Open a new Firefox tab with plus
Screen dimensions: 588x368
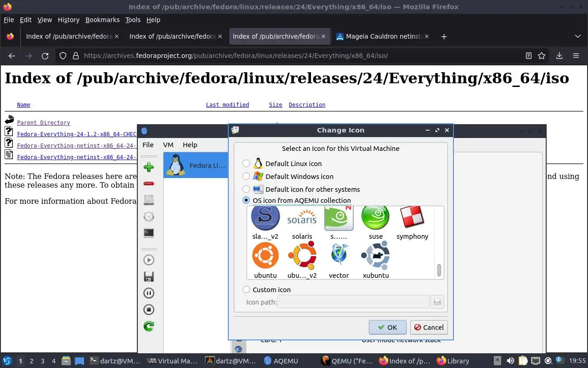tap(444, 36)
